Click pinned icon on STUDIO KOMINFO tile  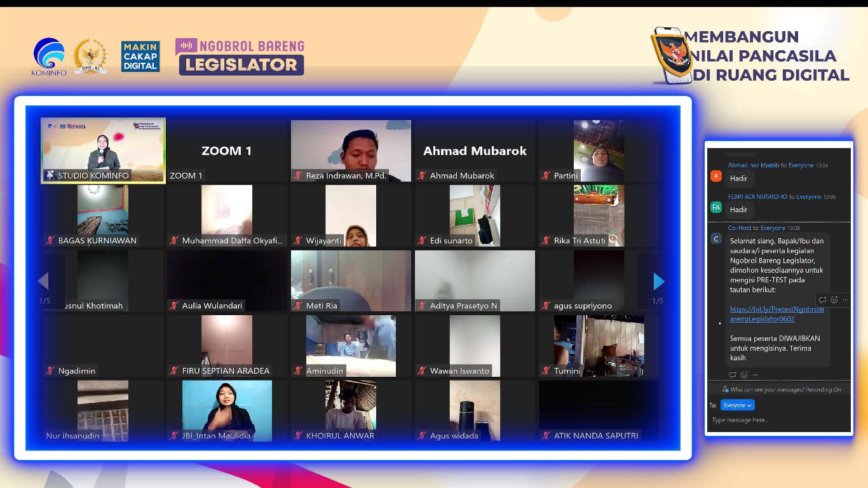point(50,175)
